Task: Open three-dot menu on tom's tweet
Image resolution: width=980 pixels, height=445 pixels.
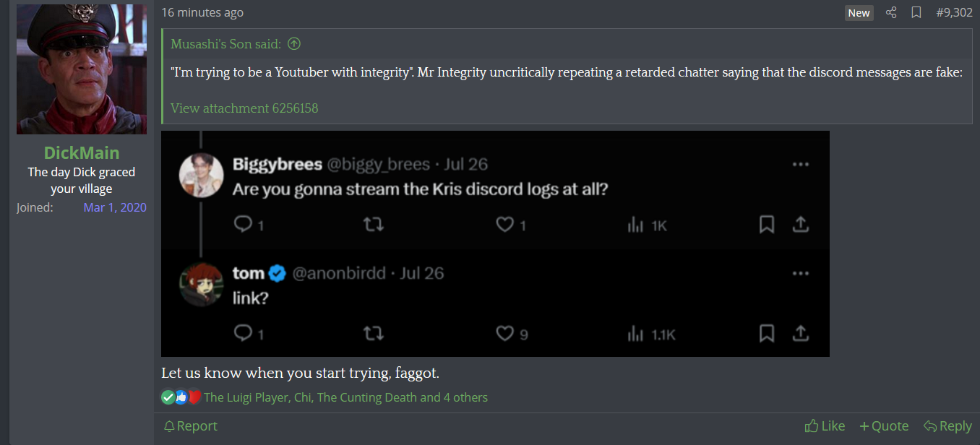Action: 801,274
